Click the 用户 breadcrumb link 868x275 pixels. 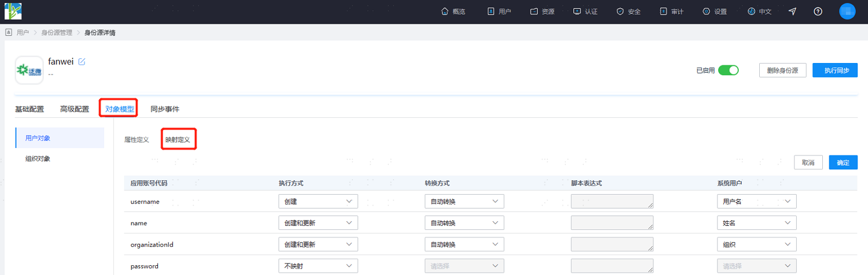click(x=23, y=33)
